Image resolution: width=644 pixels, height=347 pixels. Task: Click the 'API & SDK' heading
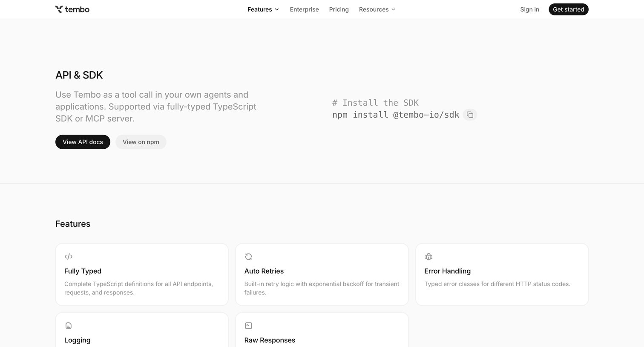pyautogui.click(x=79, y=75)
